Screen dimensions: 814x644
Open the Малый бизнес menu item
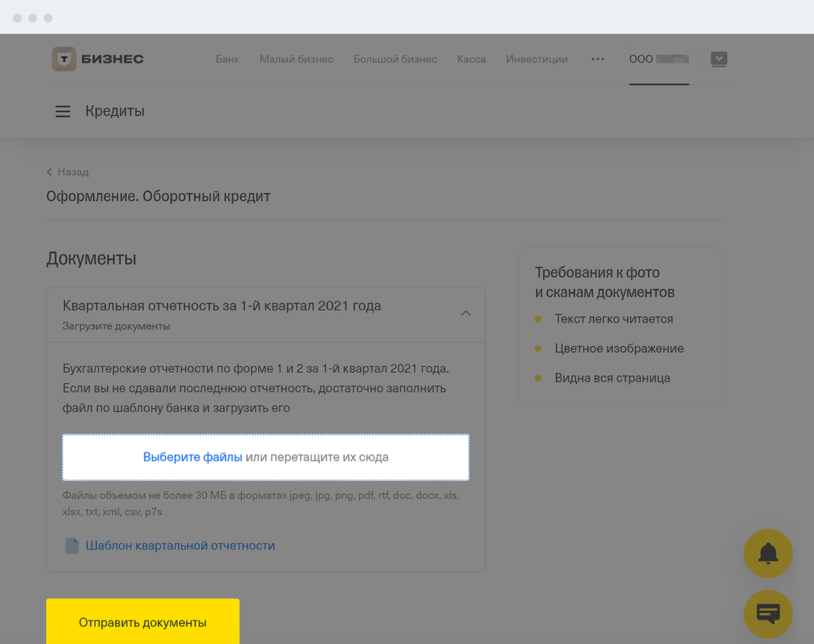pos(296,59)
